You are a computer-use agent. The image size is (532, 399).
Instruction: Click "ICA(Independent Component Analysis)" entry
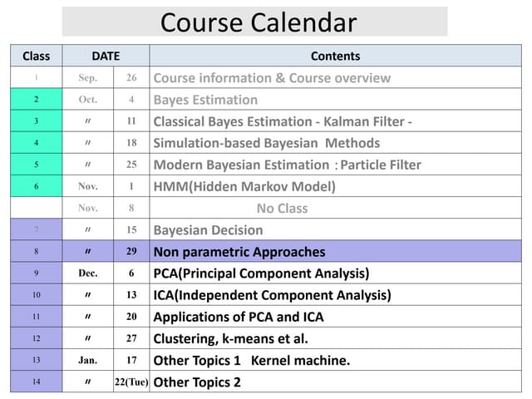[x=272, y=295]
